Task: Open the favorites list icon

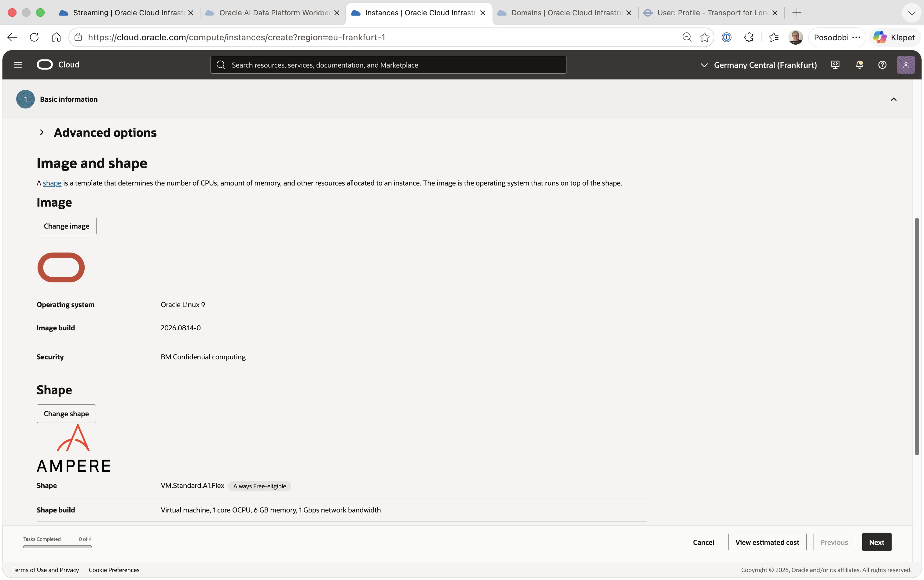Action: [x=774, y=37]
